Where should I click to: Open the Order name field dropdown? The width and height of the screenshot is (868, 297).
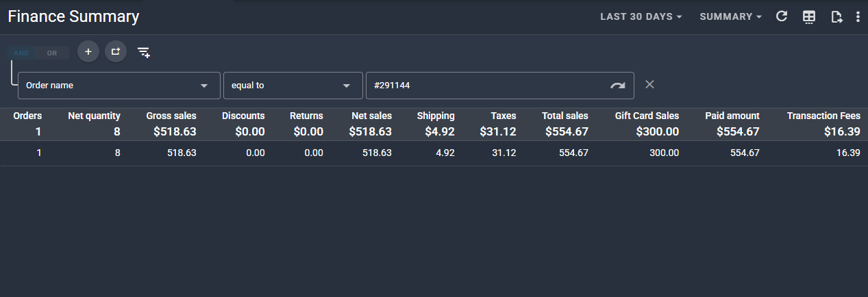[x=119, y=86]
